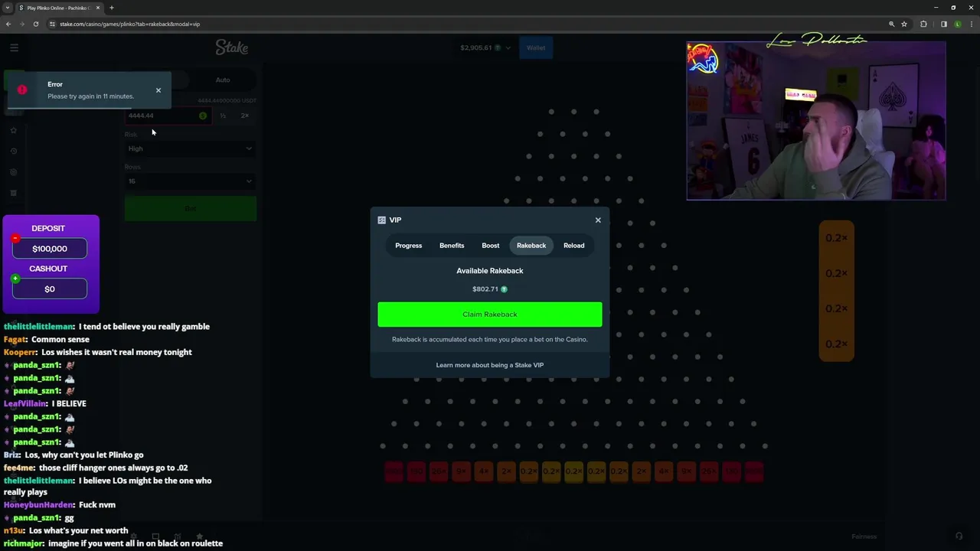This screenshot has height=551, width=980.
Task: Open a new browser tab
Action: [112, 8]
